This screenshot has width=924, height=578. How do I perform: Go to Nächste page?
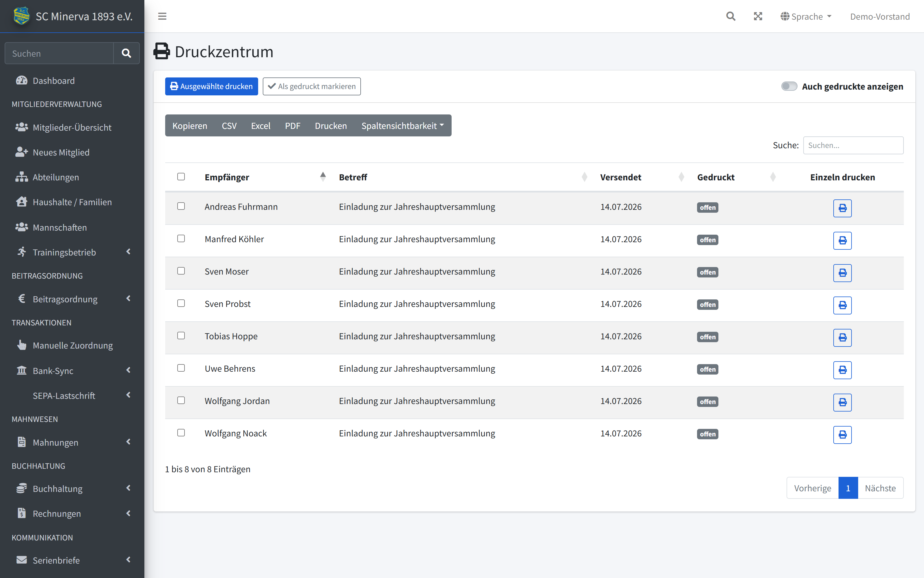tap(880, 488)
